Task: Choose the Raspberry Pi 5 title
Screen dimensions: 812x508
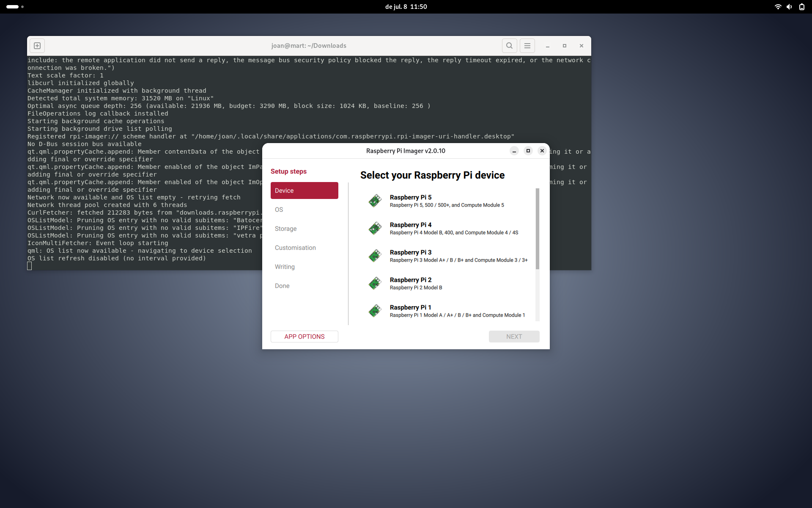Action: click(411, 197)
